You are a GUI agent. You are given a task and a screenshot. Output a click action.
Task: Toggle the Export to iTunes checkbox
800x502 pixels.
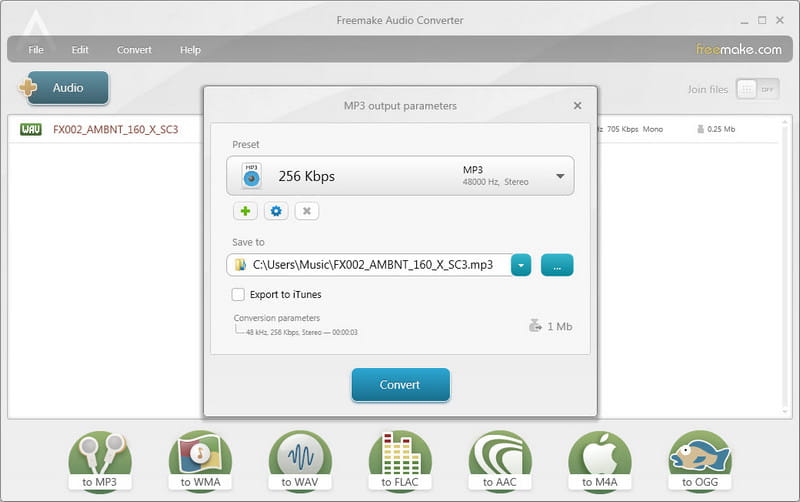238,294
